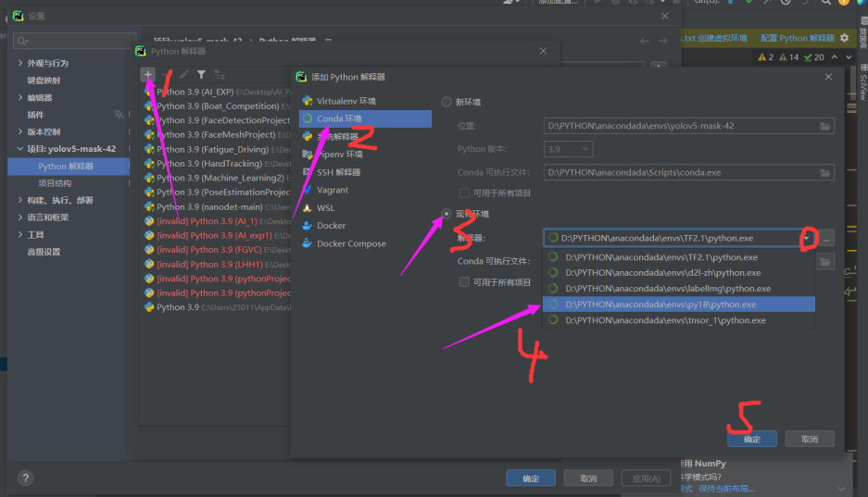
Task: Click folder icon next to conda.exe path
Action: pos(824,172)
